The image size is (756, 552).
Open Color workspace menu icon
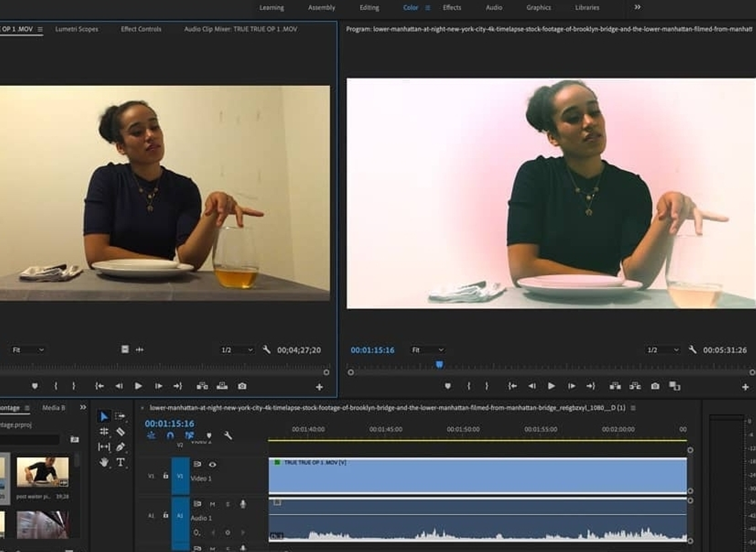(x=428, y=7)
